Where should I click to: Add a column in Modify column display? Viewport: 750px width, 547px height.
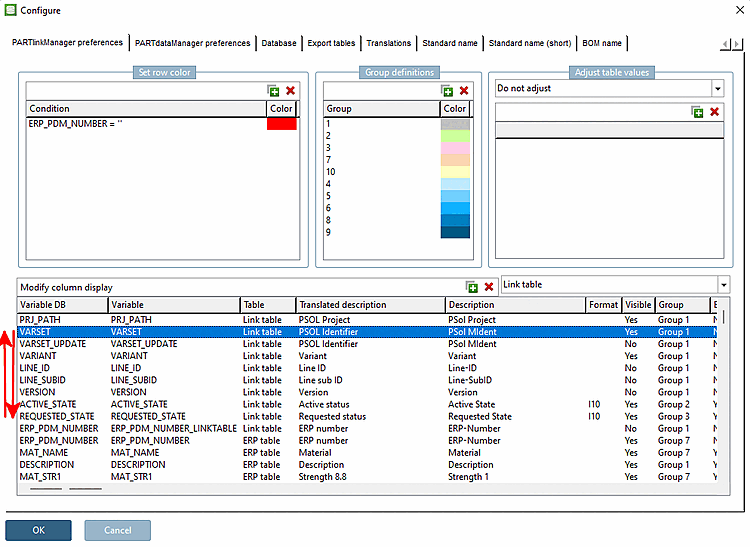point(472,287)
